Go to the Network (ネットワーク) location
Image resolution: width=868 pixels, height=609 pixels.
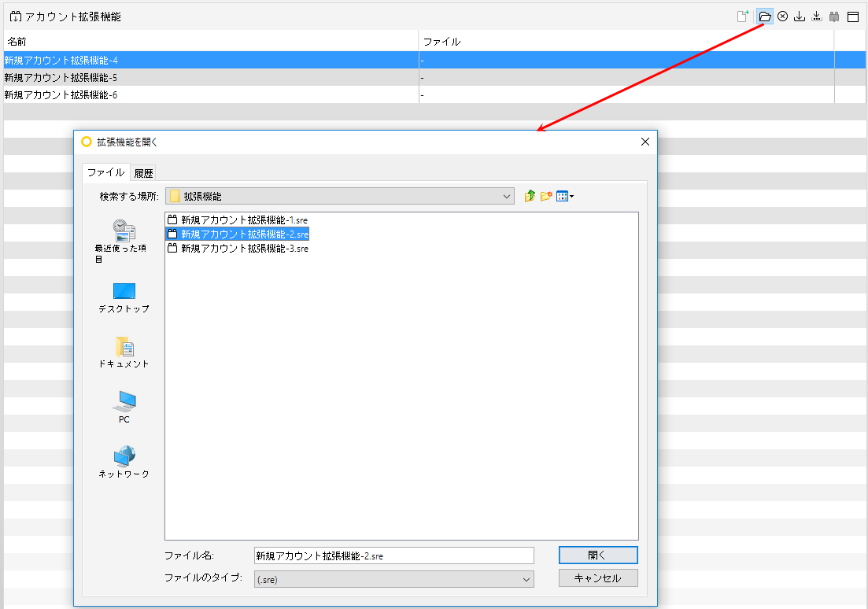124,462
